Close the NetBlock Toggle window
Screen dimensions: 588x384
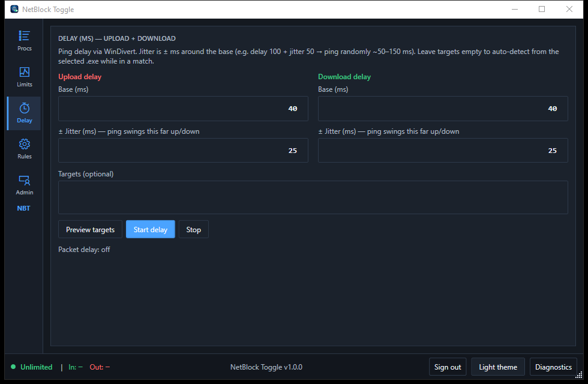click(x=569, y=9)
